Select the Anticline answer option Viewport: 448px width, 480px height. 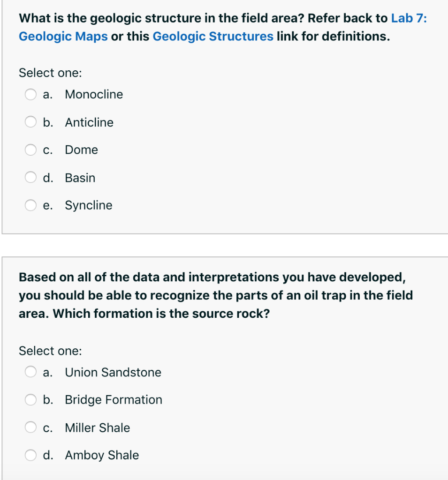tap(89, 122)
